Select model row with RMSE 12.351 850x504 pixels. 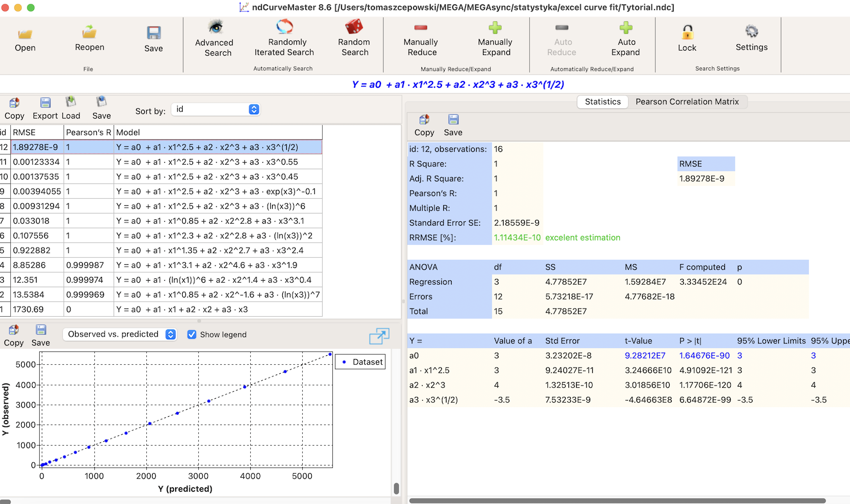(160, 280)
